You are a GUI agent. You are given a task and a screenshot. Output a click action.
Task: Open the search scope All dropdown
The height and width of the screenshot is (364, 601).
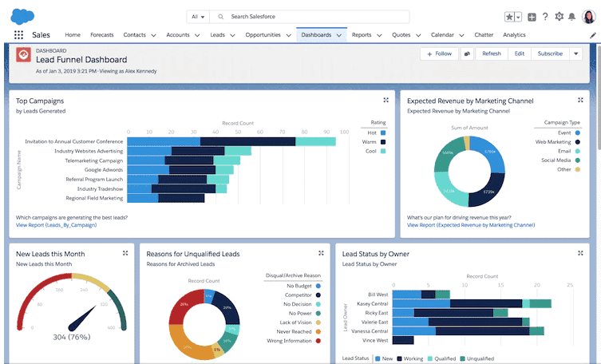[x=197, y=17]
